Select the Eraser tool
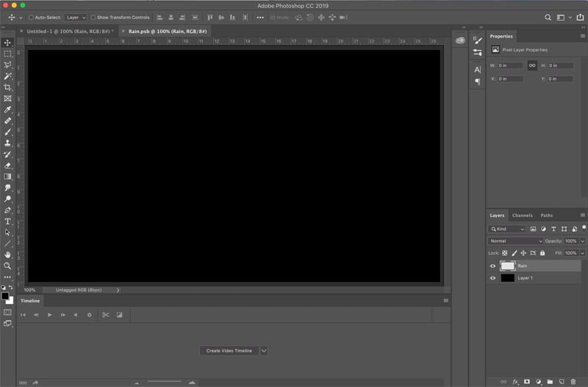This screenshot has height=387, width=588. (7, 166)
